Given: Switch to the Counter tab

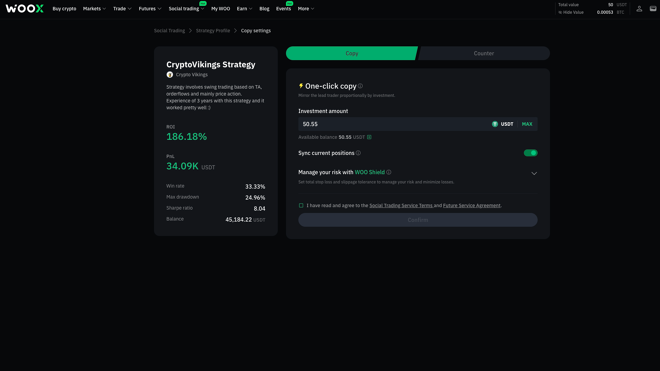Looking at the screenshot, I should tap(484, 53).
